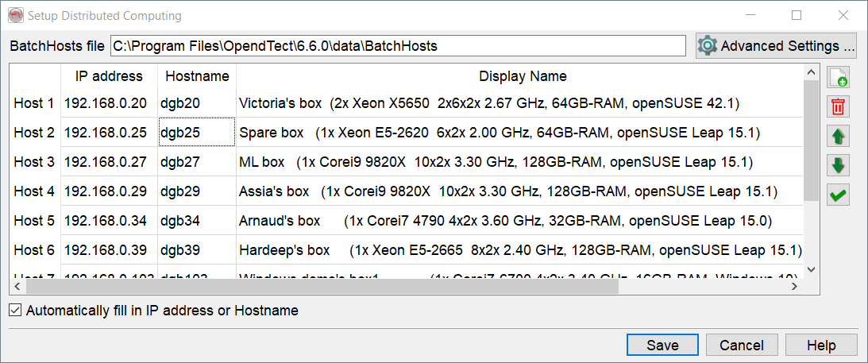
Task: Edit hostname cell dgb25
Action: pos(196,133)
